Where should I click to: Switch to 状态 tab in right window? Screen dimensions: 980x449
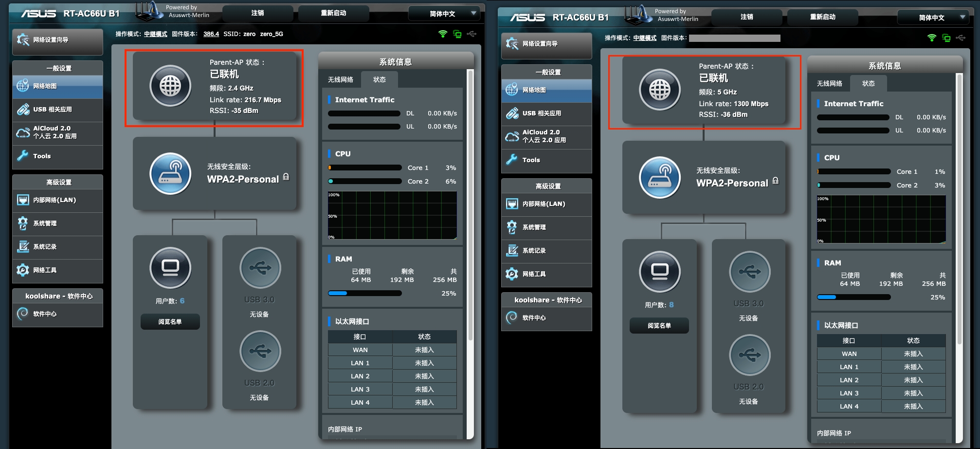868,83
